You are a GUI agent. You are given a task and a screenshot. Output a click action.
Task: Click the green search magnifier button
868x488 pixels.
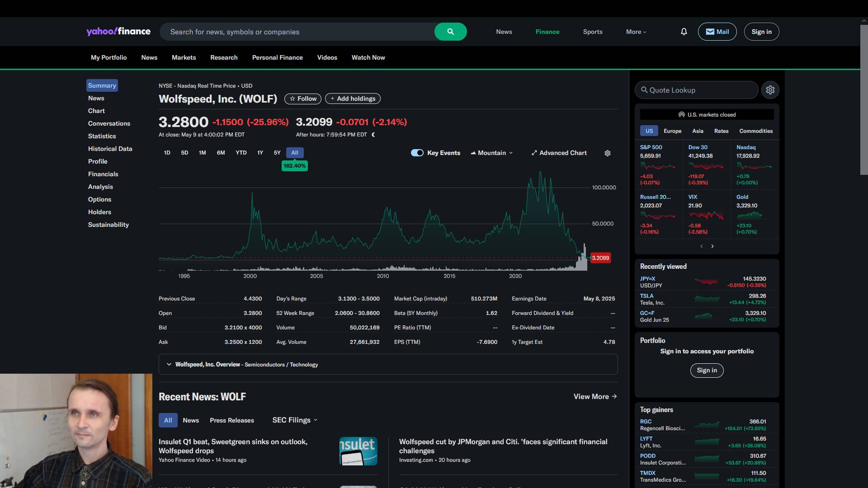click(x=450, y=32)
